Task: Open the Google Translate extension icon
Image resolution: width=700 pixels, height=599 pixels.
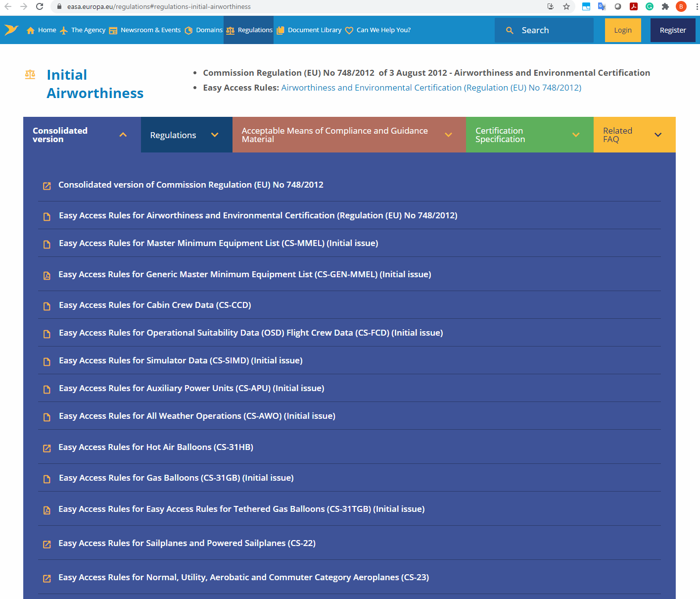Action: pos(602,6)
